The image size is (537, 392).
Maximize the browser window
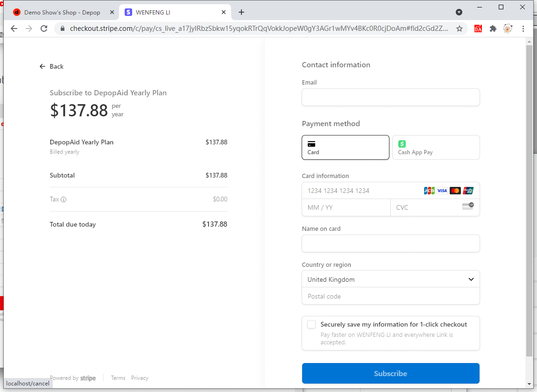point(501,7)
